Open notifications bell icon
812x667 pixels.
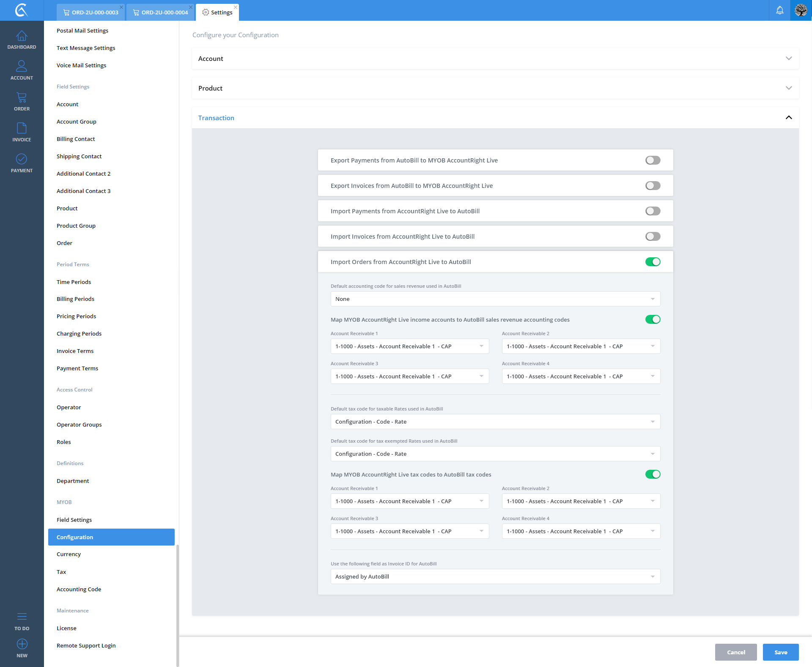(779, 10)
